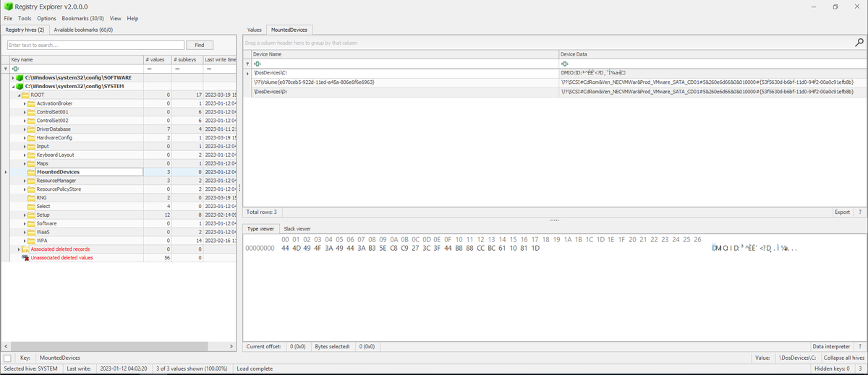Viewport: 868px width, 375px height.
Task: Select the Registry hives (2) tab
Action: click(25, 30)
